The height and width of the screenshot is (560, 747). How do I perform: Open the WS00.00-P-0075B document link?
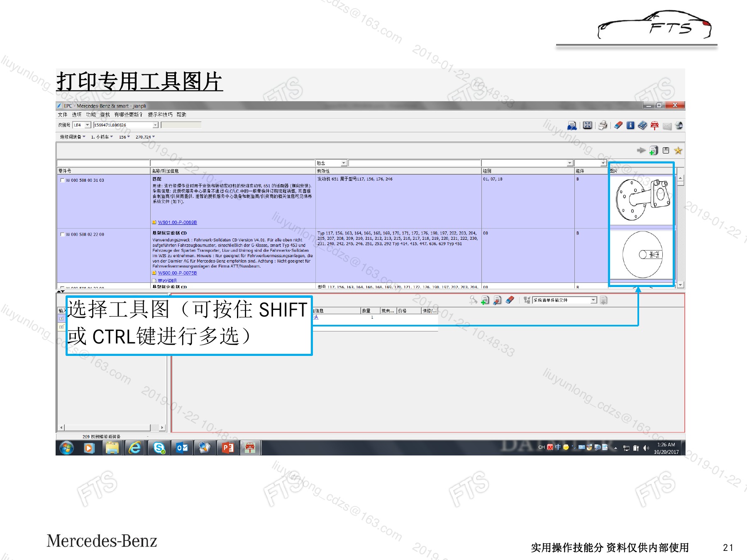[x=178, y=273]
